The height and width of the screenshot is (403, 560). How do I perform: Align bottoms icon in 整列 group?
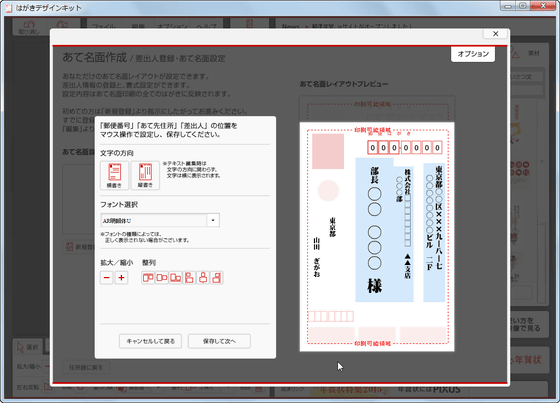click(175, 278)
